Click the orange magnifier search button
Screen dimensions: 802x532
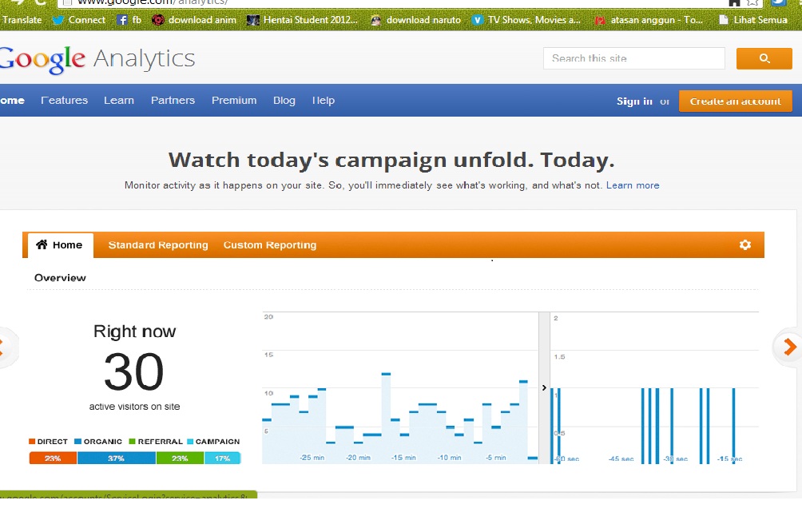coord(764,58)
